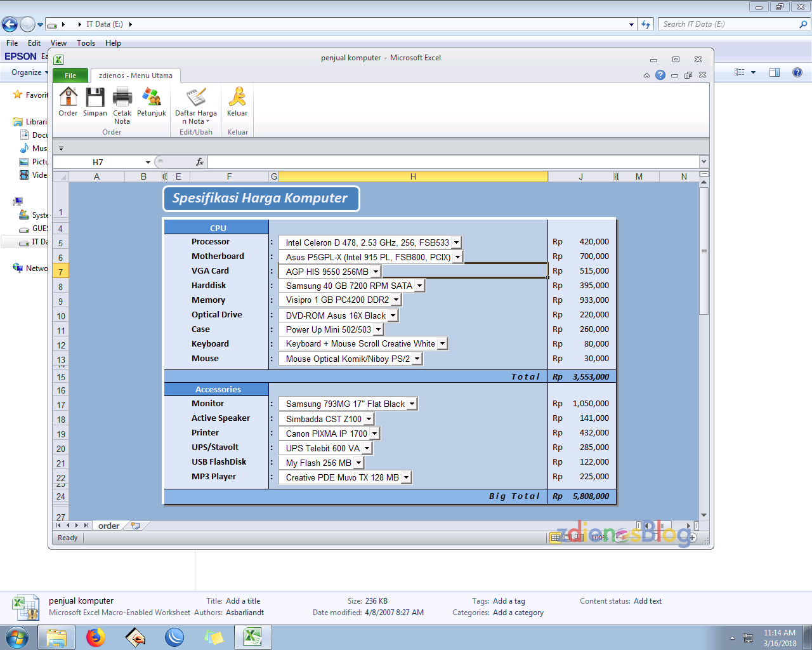Switch to the File tab

coord(70,75)
